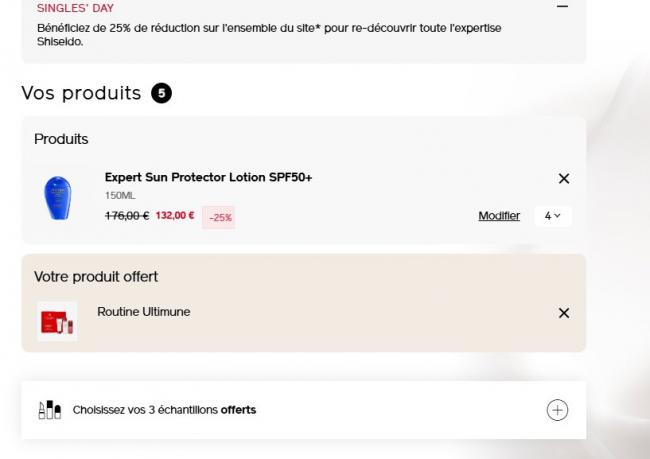Screen dimensions: 650x459
Task: Click the "Vos produits" heading
Action: [81, 93]
